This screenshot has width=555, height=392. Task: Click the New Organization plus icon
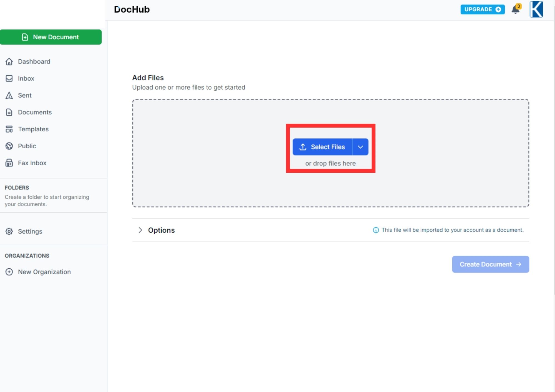[x=9, y=272]
